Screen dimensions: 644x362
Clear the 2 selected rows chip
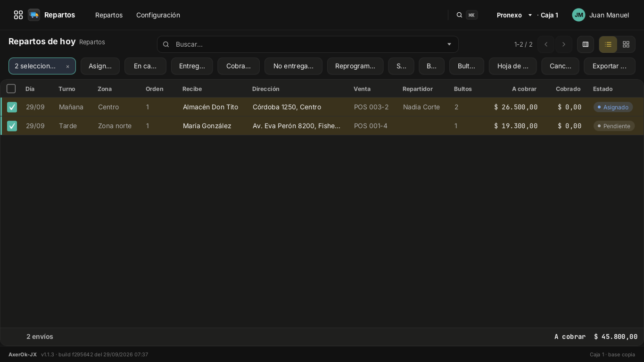tap(67, 66)
